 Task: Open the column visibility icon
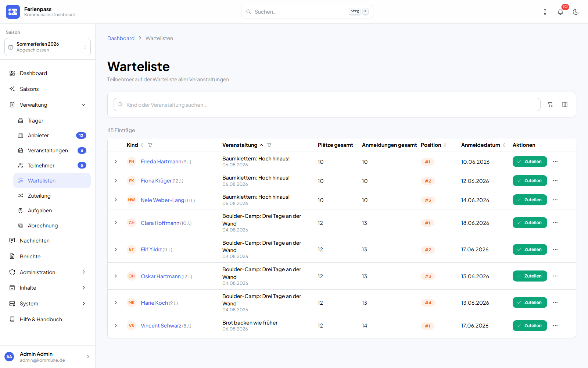(565, 105)
